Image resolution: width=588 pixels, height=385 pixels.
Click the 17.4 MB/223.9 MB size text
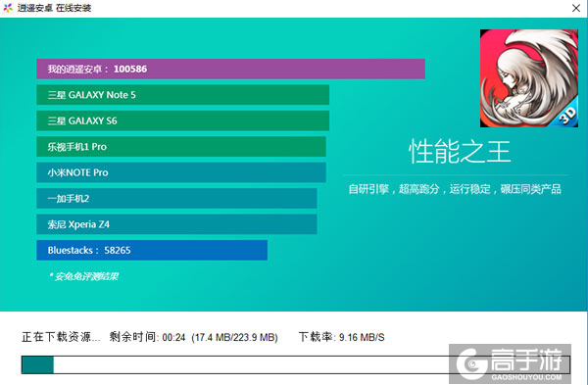click(x=235, y=337)
